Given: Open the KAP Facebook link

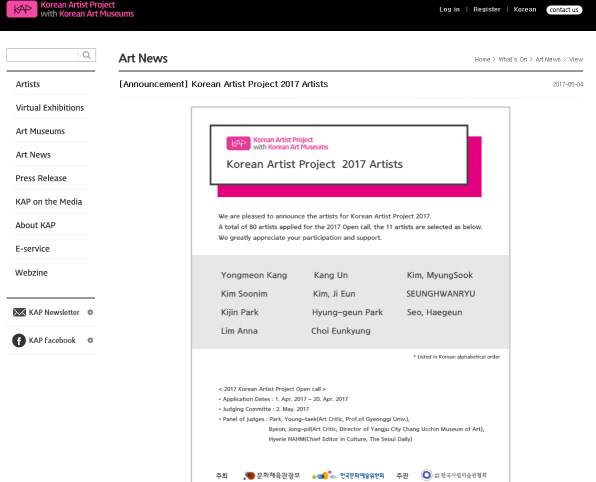Looking at the screenshot, I should point(52,340).
